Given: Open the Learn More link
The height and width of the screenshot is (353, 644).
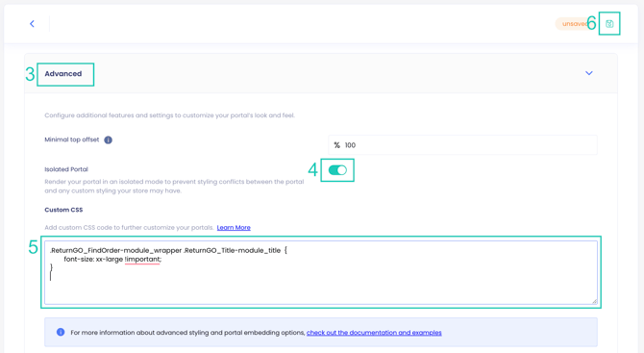Looking at the screenshot, I should (x=234, y=228).
